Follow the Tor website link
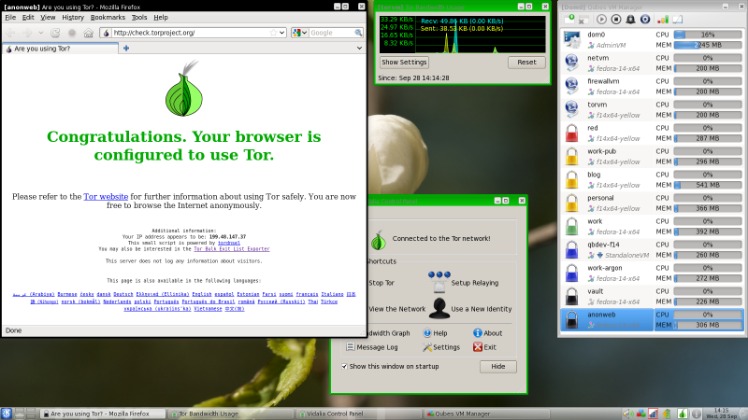 click(x=105, y=196)
